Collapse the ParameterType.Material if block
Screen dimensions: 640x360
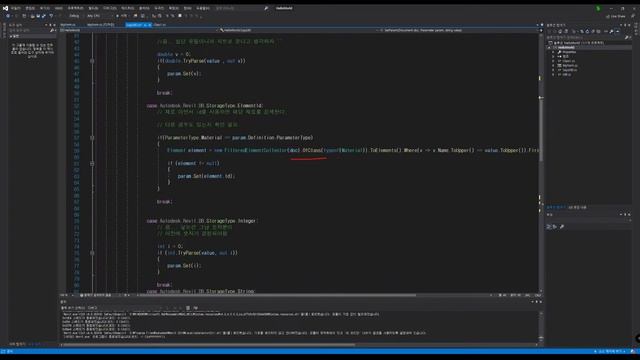[x=92, y=138]
